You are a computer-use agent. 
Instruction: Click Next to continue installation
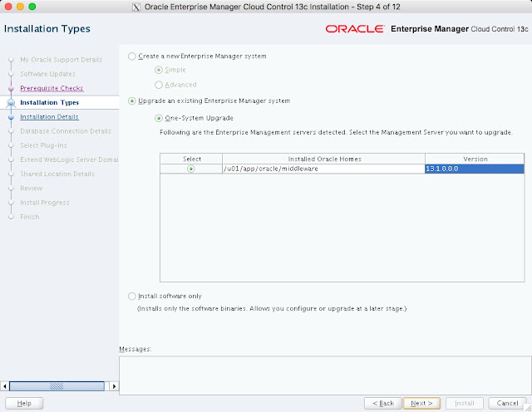[x=421, y=403]
